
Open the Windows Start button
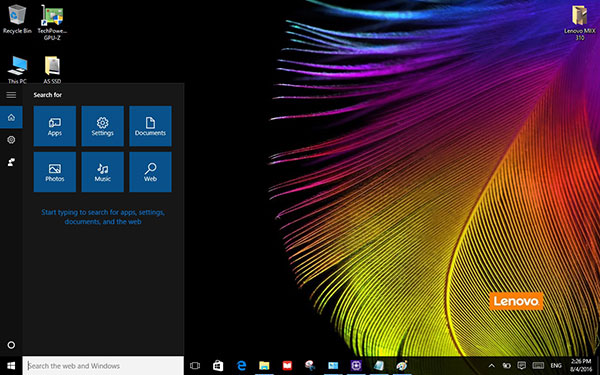pos(11,366)
